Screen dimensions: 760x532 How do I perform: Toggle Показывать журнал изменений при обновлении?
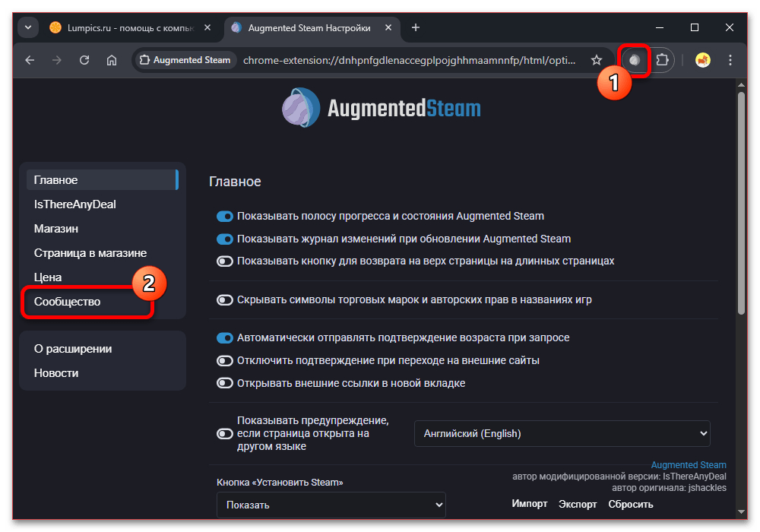pyautogui.click(x=225, y=239)
